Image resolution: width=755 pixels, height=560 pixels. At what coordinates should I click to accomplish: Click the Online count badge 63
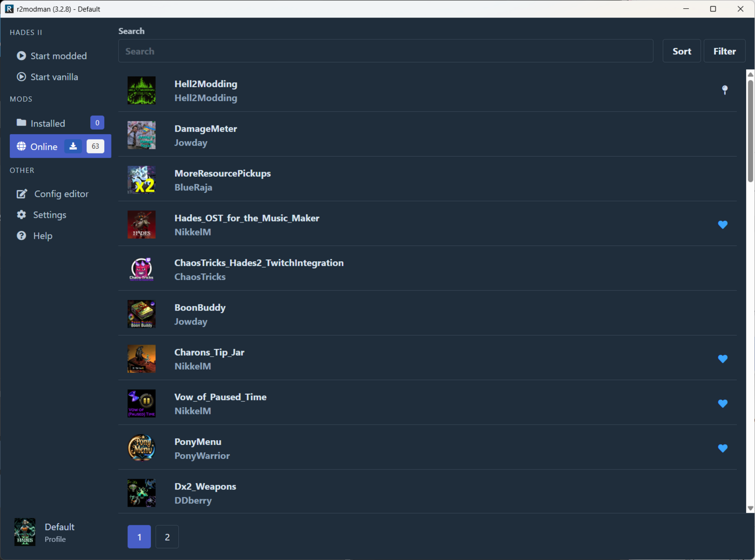point(95,146)
